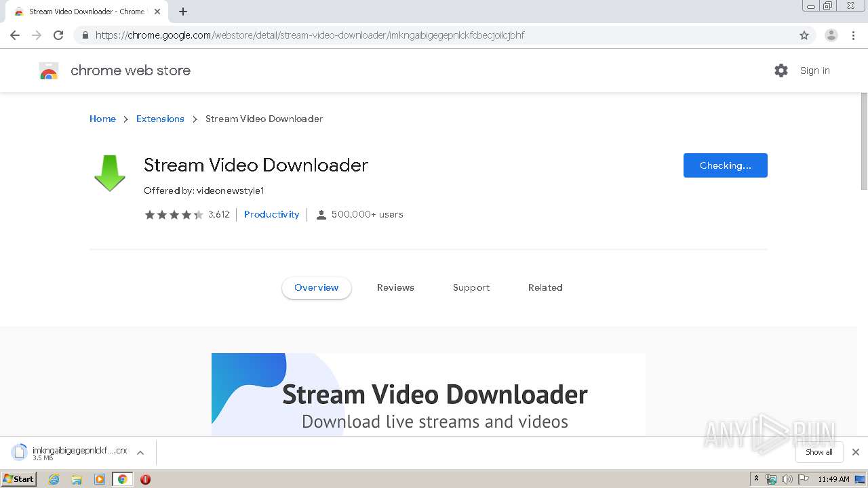
Task: Open the red stop-sign taskbar icon
Action: tap(145, 479)
